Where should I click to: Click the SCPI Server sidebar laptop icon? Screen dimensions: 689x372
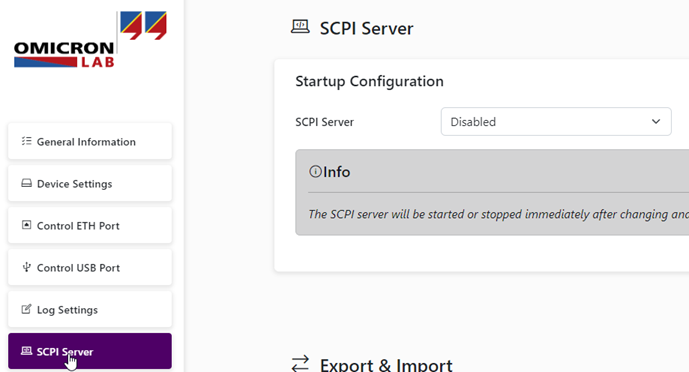26,351
